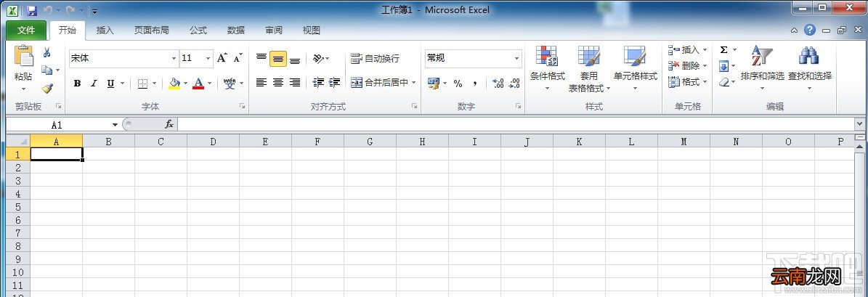Click the Cut scissors icon
This screenshot has height=297, width=868.
[47, 53]
